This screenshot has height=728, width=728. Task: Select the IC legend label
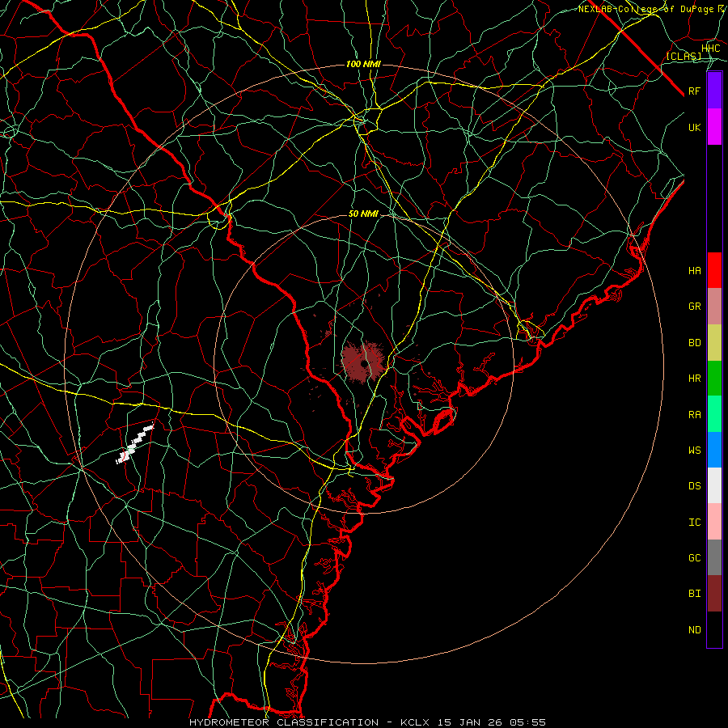694,523
